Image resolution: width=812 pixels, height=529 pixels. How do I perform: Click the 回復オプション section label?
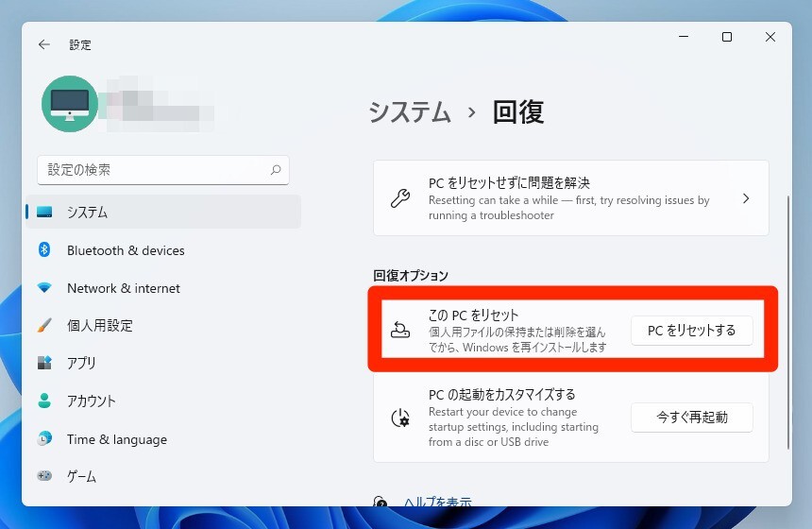411,275
